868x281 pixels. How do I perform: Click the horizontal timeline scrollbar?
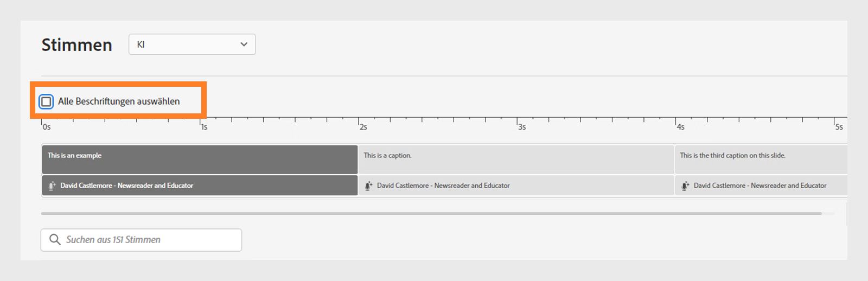[431, 214]
